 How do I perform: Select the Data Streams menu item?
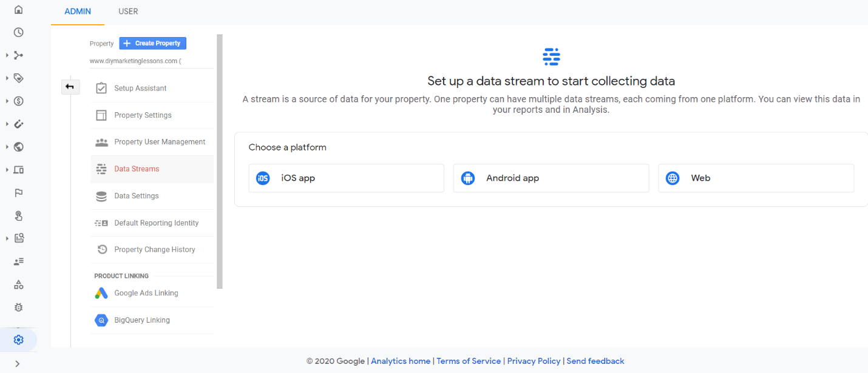(152, 169)
